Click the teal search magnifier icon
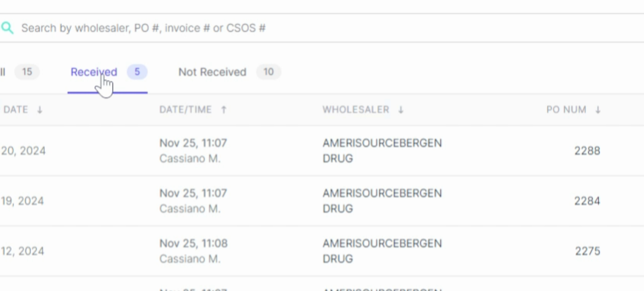The image size is (644, 291). pyautogui.click(x=7, y=28)
